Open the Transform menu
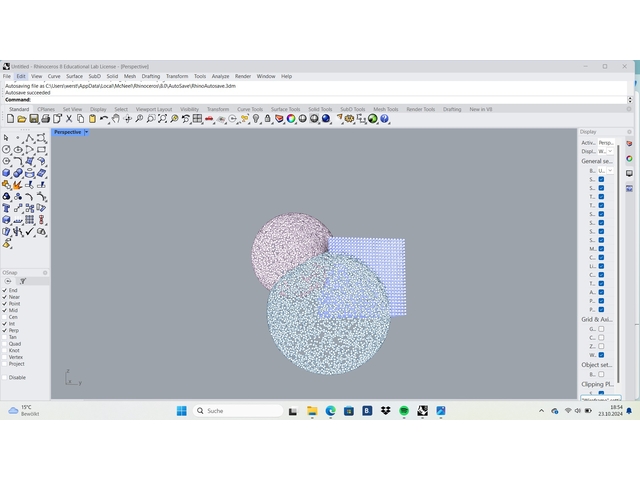 tap(177, 76)
